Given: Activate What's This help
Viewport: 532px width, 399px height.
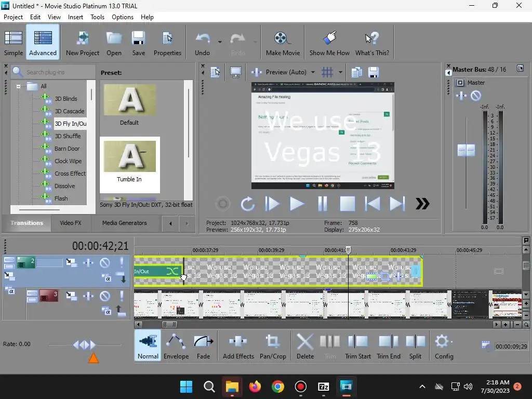Looking at the screenshot, I should click(x=372, y=43).
